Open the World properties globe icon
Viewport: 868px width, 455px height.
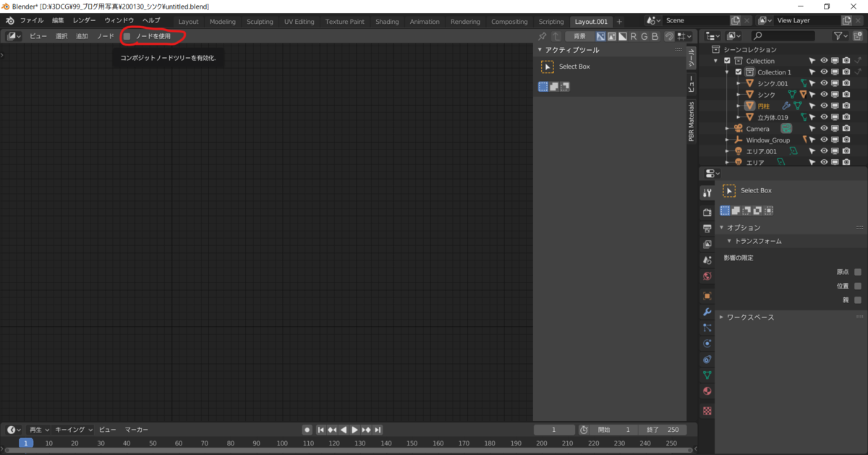pyautogui.click(x=707, y=276)
